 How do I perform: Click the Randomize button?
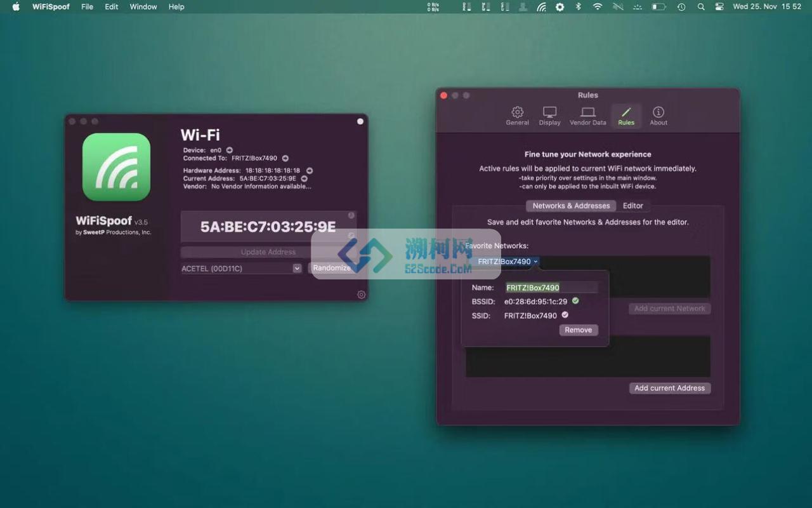(x=332, y=268)
